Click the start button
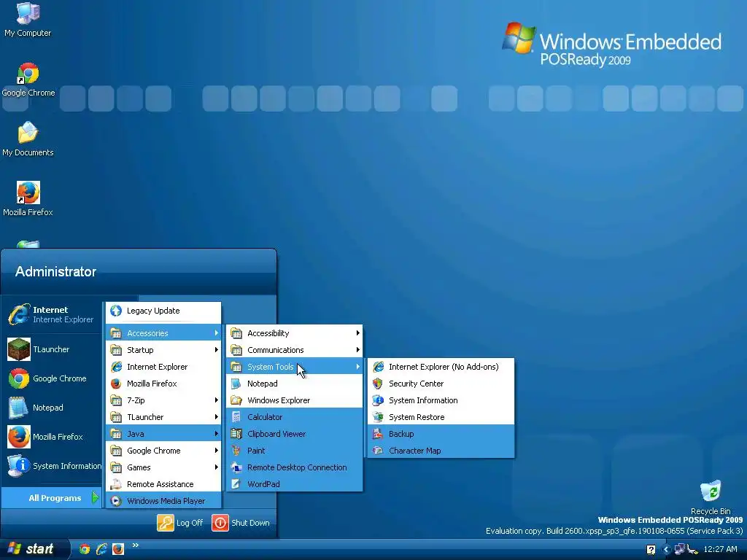 (34, 549)
